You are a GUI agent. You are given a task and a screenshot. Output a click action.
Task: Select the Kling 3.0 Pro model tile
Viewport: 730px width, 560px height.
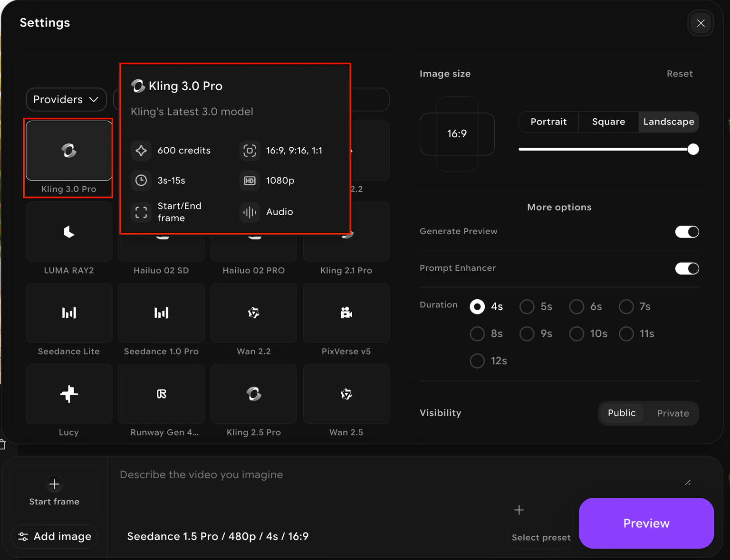pyautogui.click(x=69, y=151)
